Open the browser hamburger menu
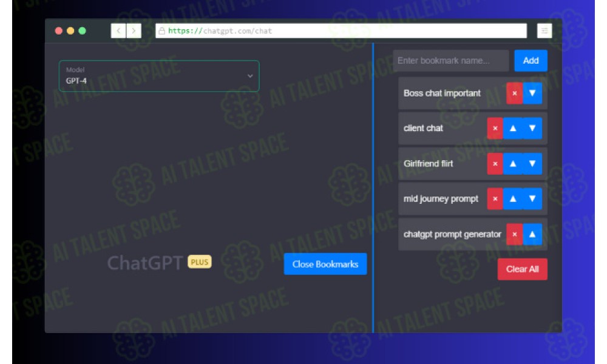Viewport: 607px width, 364px height. click(x=544, y=30)
